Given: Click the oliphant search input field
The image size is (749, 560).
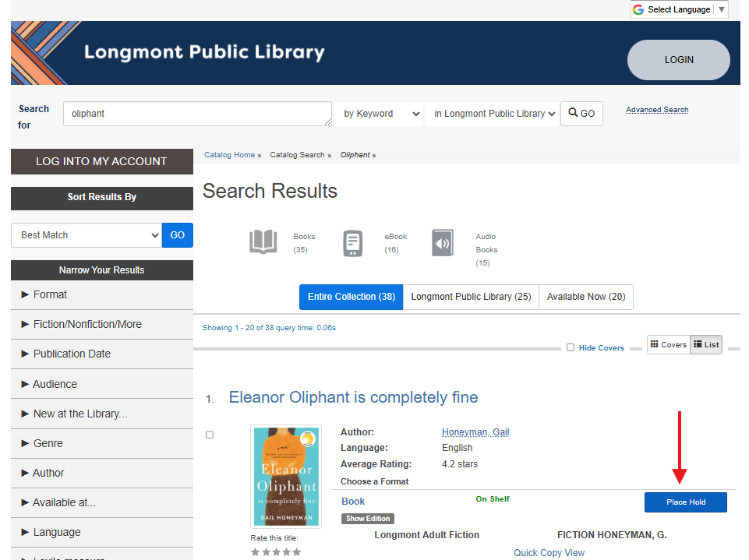Looking at the screenshot, I should pos(197,114).
